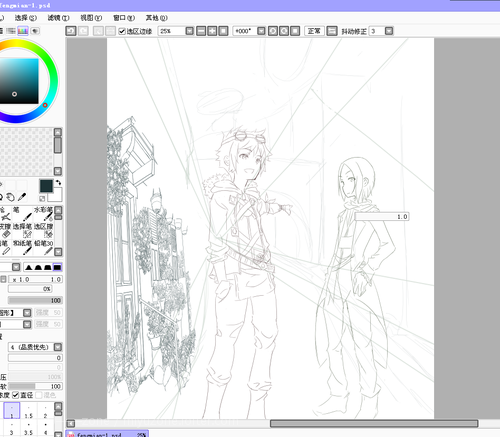The image size is (500, 437).
Task: Toggle the 选区边缘 selection edge checkbox
Action: click(x=122, y=31)
